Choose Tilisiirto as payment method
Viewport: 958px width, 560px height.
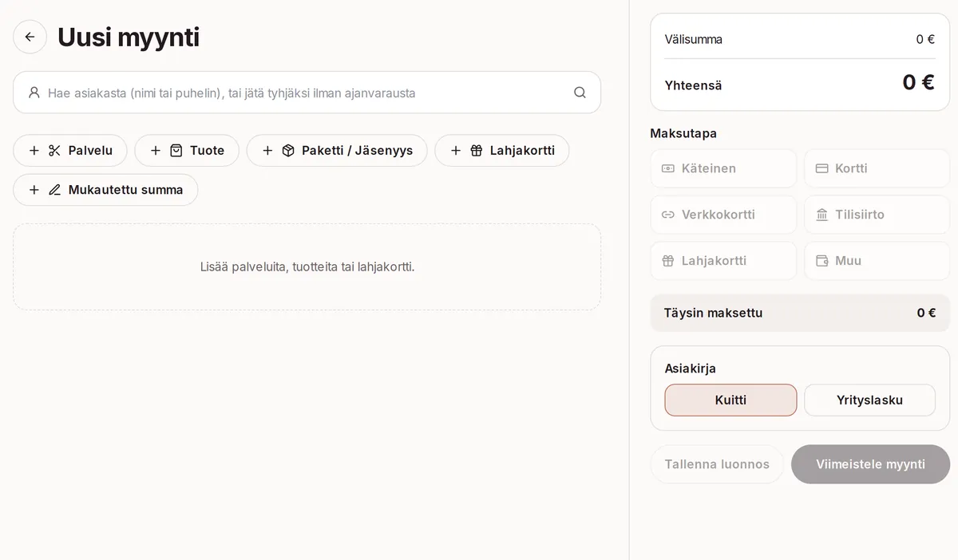877,215
